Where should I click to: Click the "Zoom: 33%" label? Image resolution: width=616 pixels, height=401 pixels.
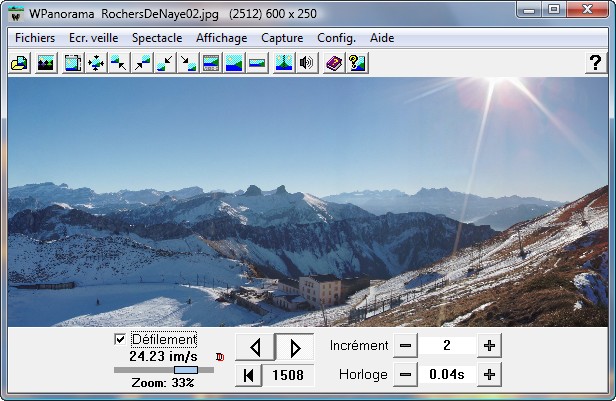click(163, 383)
